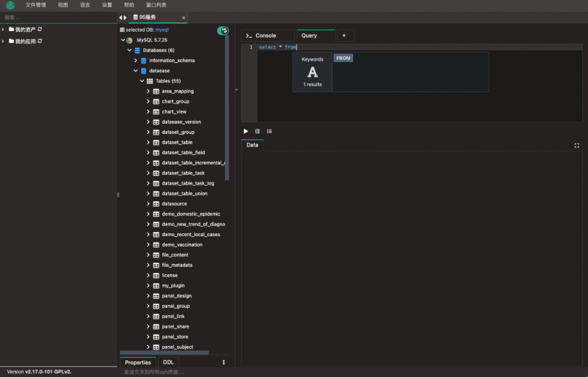Select the Query tab
588x377 pixels.
pos(316,36)
